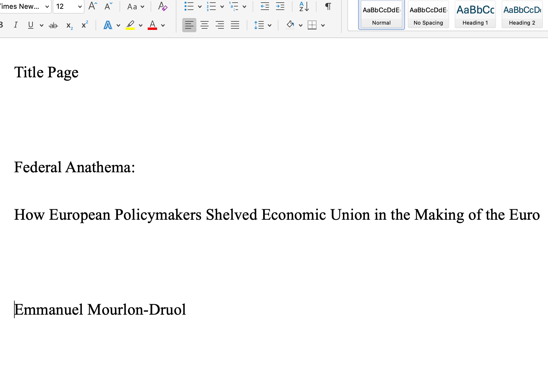The height and width of the screenshot is (392, 548).
Task: Open line spacing options dropdown
Action: point(270,25)
